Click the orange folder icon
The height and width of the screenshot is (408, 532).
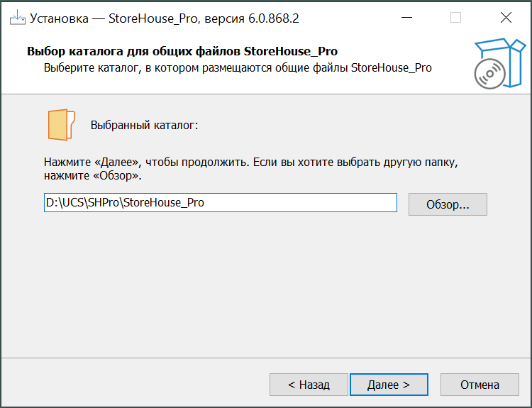click(61, 125)
